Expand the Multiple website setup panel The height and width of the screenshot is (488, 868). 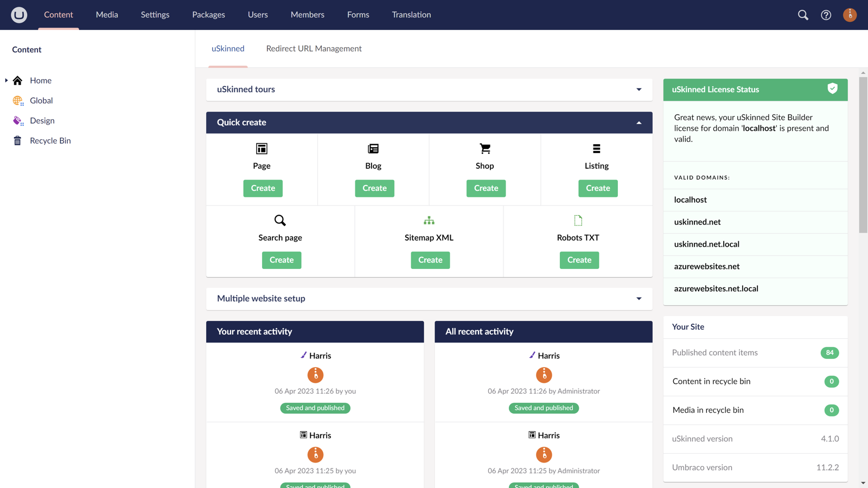pyautogui.click(x=639, y=299)
